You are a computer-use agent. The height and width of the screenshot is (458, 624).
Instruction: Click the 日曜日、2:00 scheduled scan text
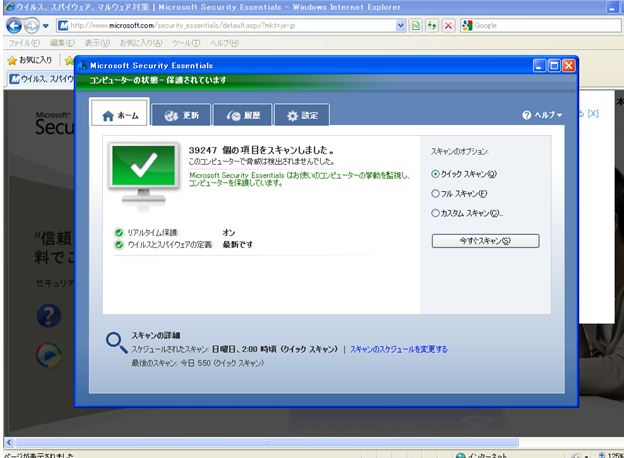click(275, 349)
